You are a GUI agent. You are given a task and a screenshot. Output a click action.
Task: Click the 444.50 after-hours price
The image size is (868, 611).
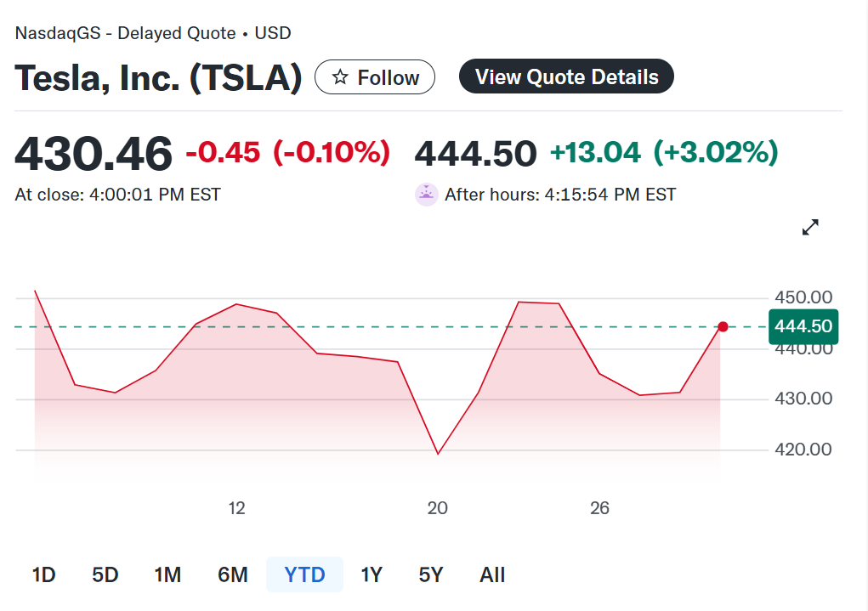(x=475, y=154)
